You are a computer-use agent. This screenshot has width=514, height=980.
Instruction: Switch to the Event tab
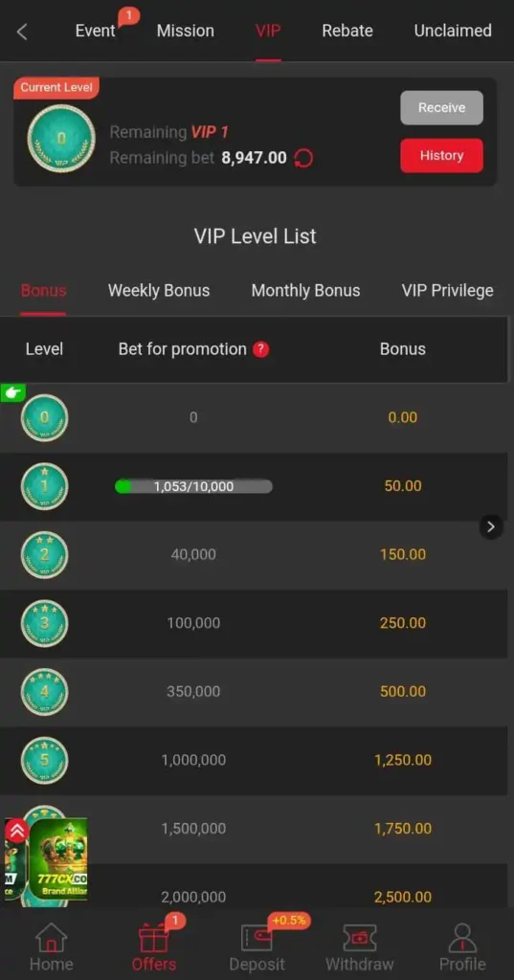[x=95, y=31]
